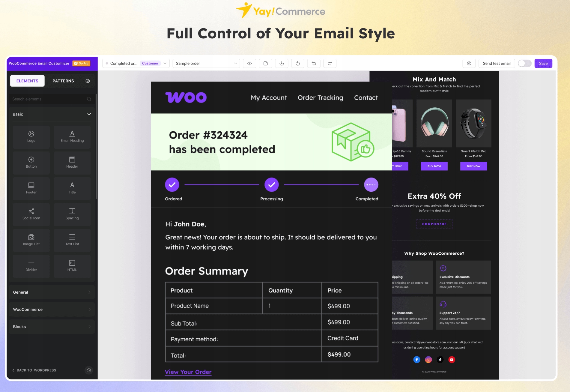Viewport: 570px width, 392px height.
Task: Redo the last change
Action: click(330, 63)
